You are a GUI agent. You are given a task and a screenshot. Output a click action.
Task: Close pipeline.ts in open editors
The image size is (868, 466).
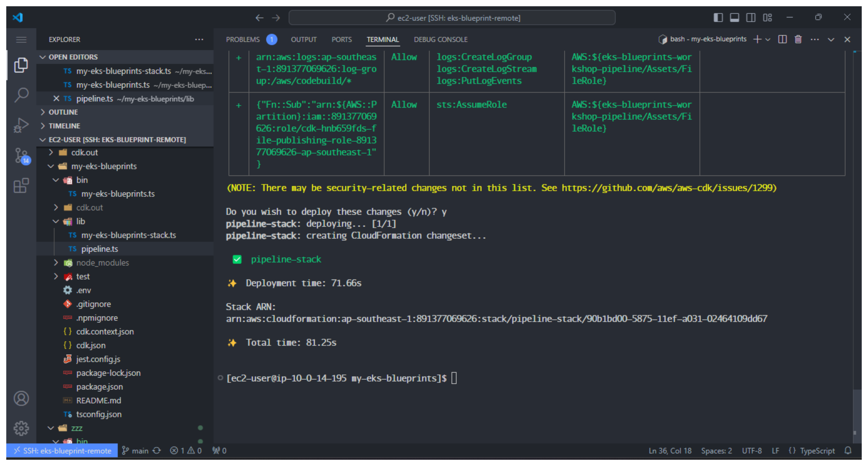[56, 98]
